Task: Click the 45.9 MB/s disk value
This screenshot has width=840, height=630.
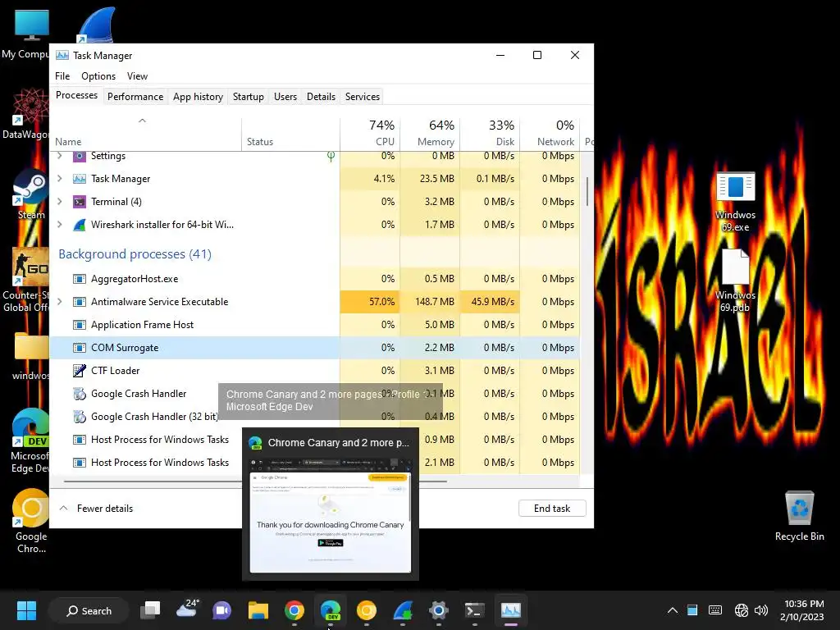Action: click(491, 302)
